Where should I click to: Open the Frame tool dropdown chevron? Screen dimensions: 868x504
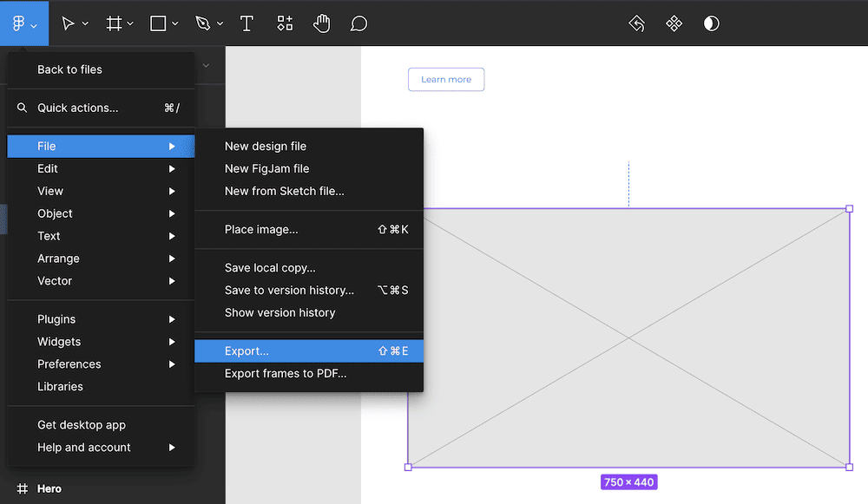tap(128, 23)
